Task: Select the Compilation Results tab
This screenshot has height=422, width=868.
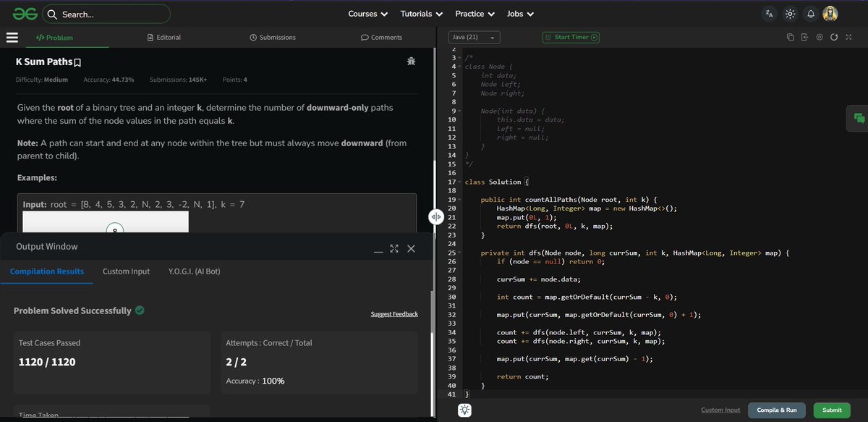Action: (x=47, y=271)
